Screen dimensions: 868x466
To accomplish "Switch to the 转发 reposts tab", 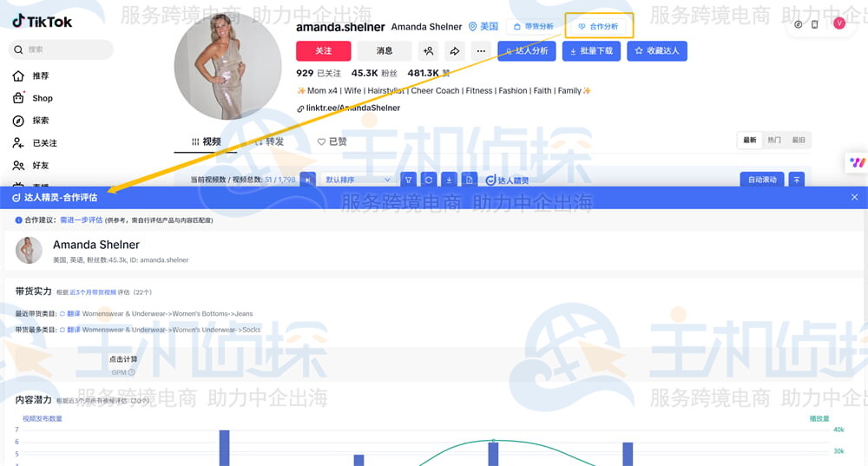I will tap(269, 141).
